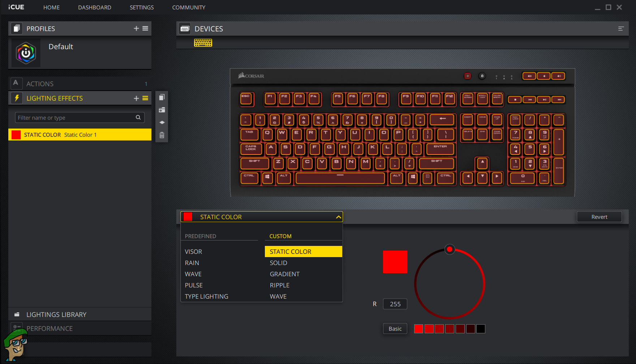
Task: Select the Backspace key on keyboard
Action: click(442, 120)
